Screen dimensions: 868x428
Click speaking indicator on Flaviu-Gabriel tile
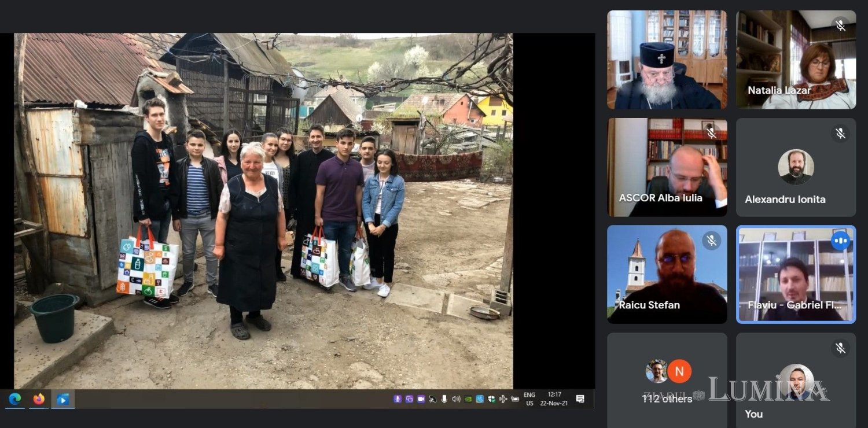tap(840, 241)
